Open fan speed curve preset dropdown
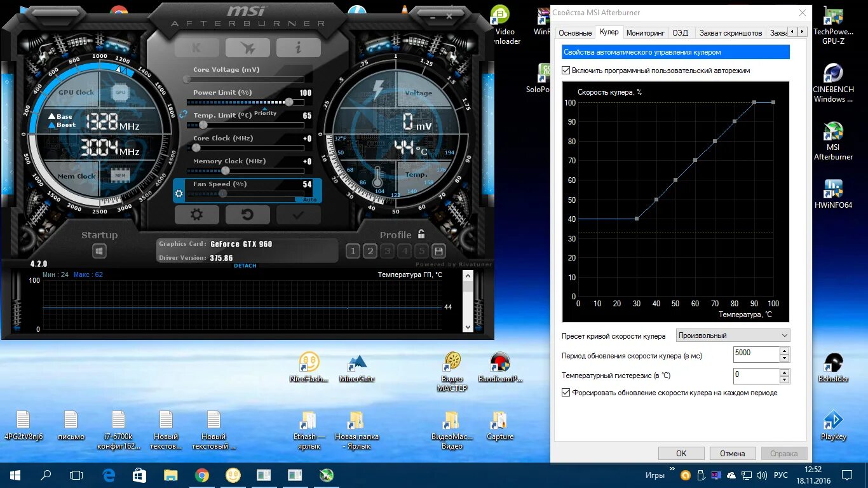868x488 pixels. coord(733,335)
